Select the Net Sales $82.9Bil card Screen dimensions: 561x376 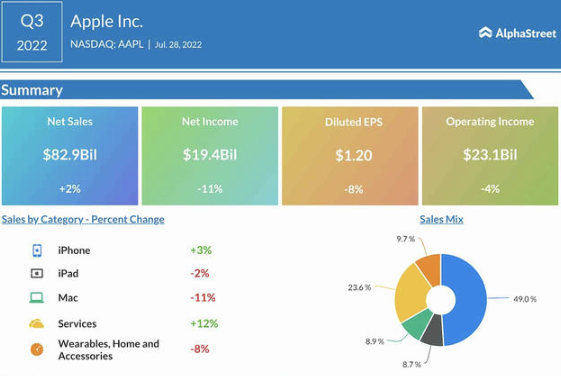70,156
